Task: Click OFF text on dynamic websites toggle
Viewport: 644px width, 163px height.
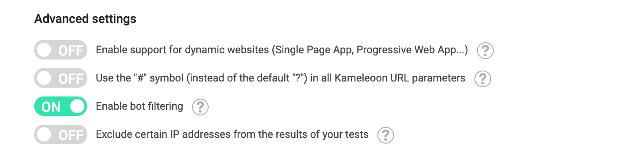Action: pos(71,50)
